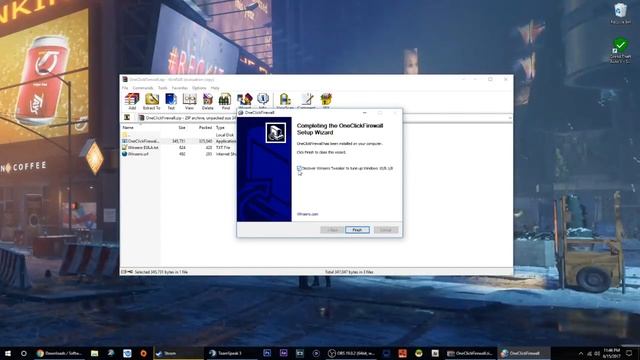Image resolution: width=640 pixels, height=360 pixels.
Task: Sort WinRAR list by Size column
Action: pyautogui.click(x=182, y=128)
